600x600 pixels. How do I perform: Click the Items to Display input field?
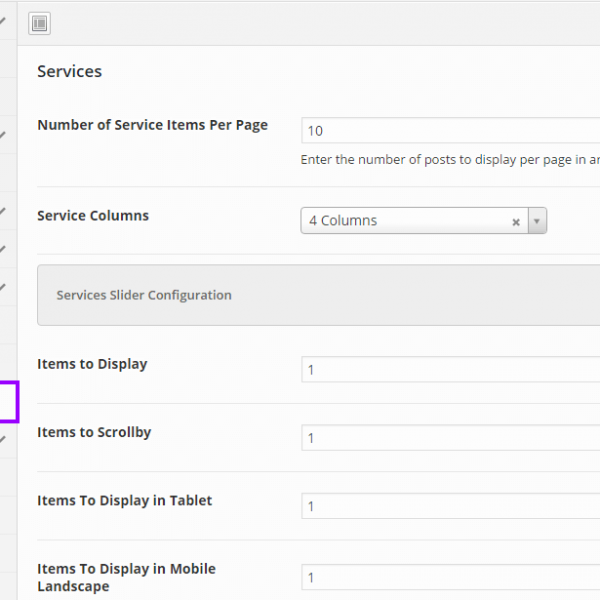click(x=450, y=370)
